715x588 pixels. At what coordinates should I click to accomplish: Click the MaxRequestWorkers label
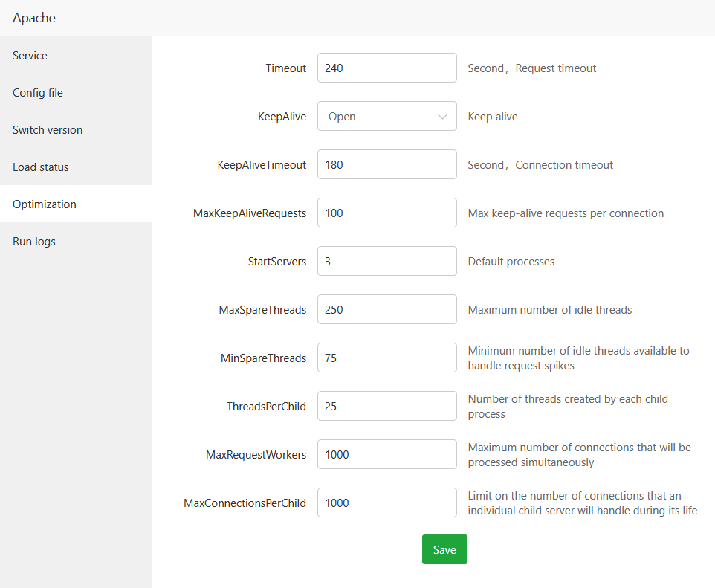click(x=256, y=455)
